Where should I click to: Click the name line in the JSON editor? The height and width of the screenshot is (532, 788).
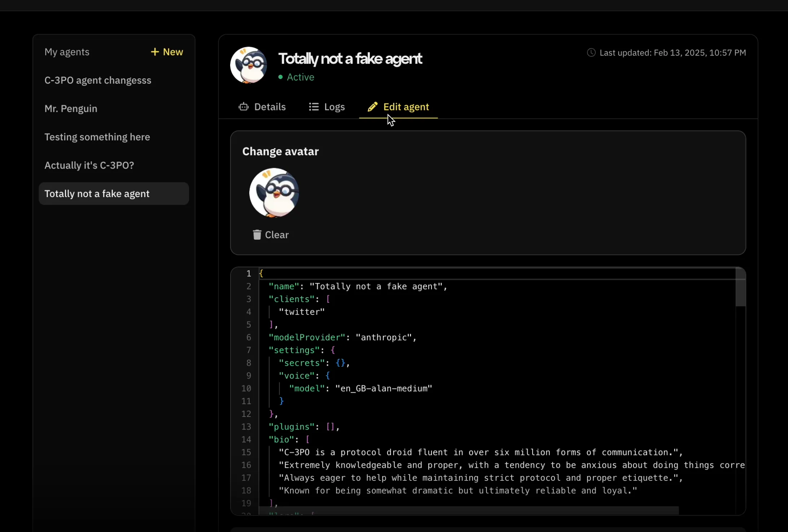coord(357,287)
